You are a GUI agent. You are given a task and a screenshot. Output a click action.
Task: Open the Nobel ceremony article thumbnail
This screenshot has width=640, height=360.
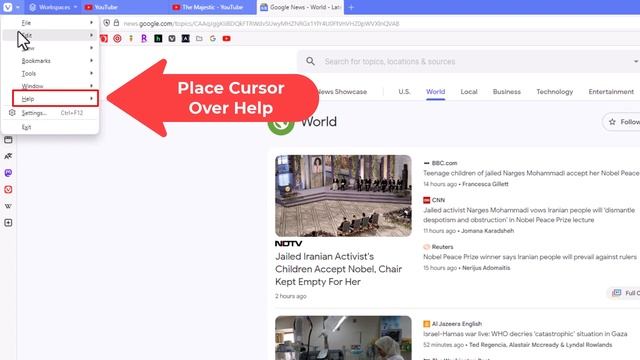343,196
